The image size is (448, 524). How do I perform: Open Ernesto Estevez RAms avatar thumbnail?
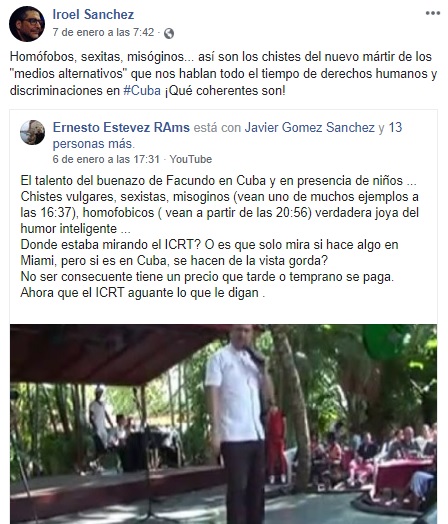pyautogui.click(x=32, y=132)
